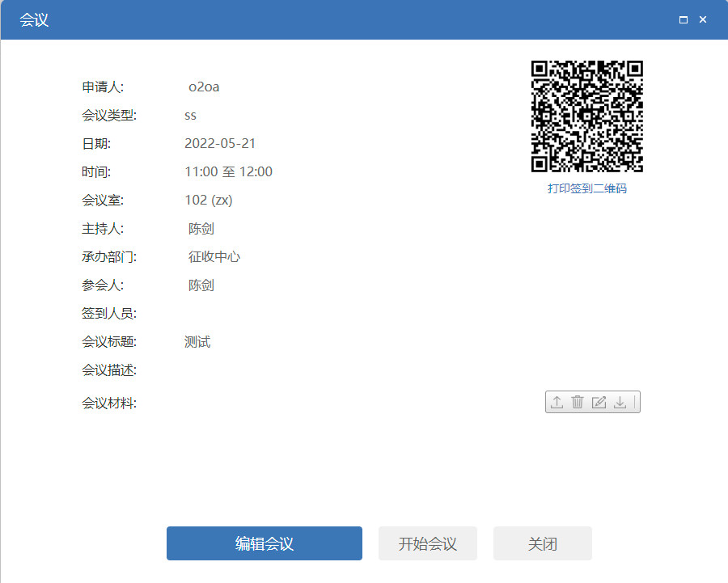
Task: Click the 会议标题 label
Action: point(109,341)
